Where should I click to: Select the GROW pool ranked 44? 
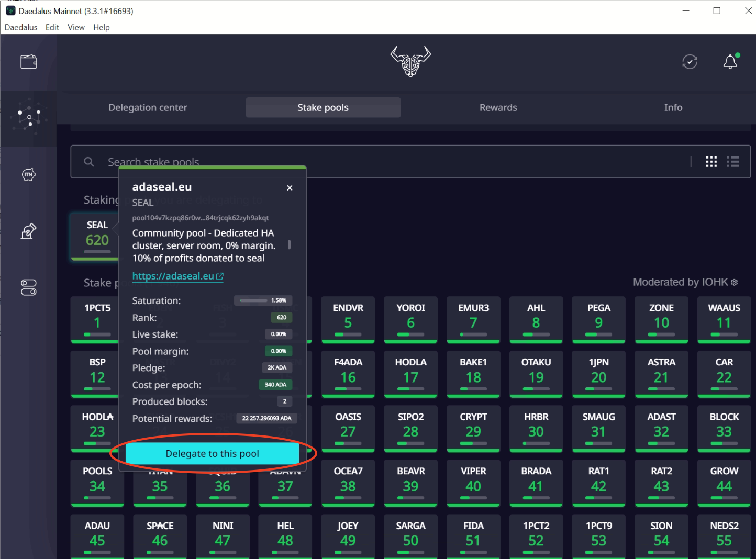point(724,483)
